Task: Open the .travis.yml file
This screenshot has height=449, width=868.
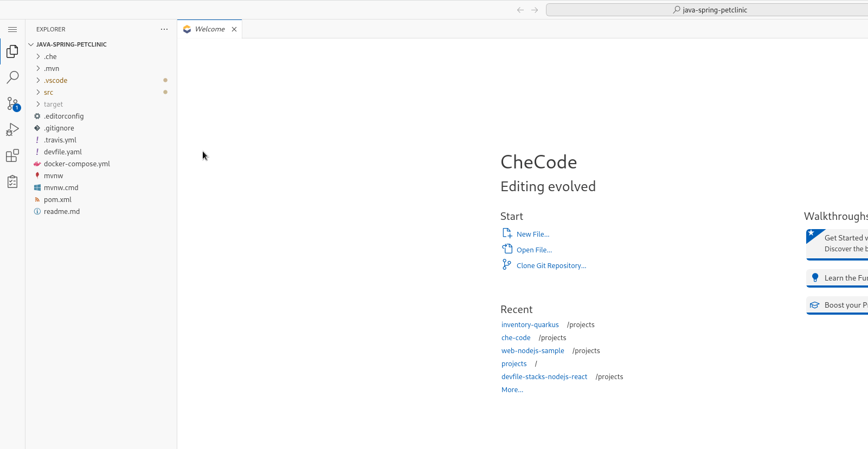Action: coord(101,140)
